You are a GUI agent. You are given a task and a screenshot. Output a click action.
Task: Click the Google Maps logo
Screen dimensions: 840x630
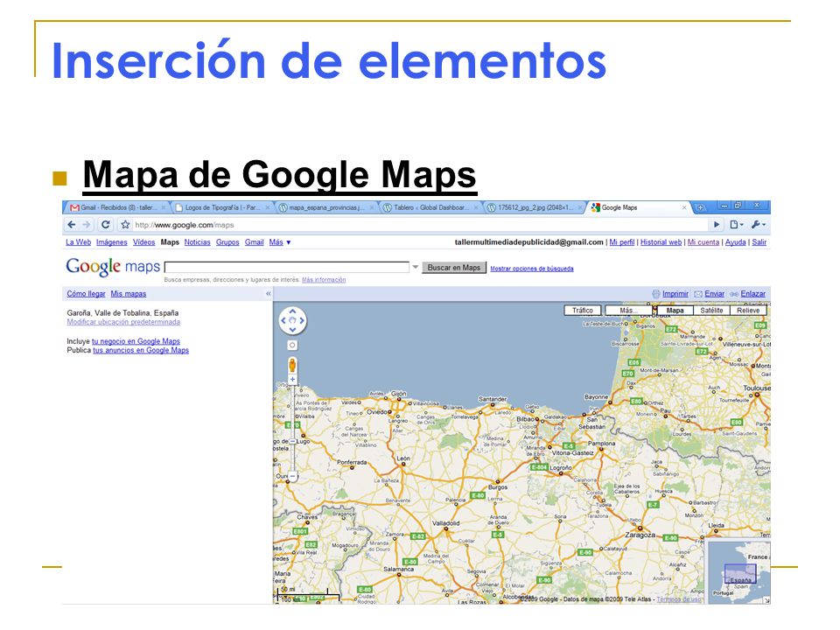coord(113,266)
